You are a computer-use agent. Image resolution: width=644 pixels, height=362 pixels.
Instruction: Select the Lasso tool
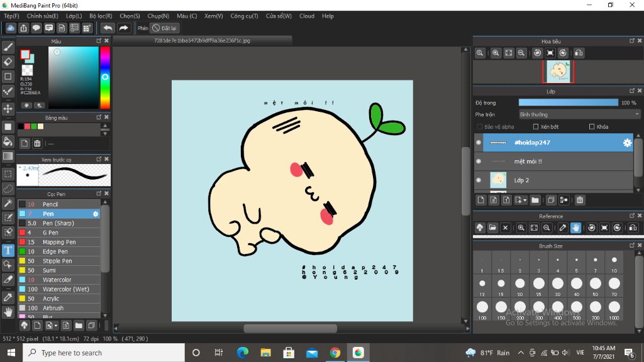(x=8, y=189)
